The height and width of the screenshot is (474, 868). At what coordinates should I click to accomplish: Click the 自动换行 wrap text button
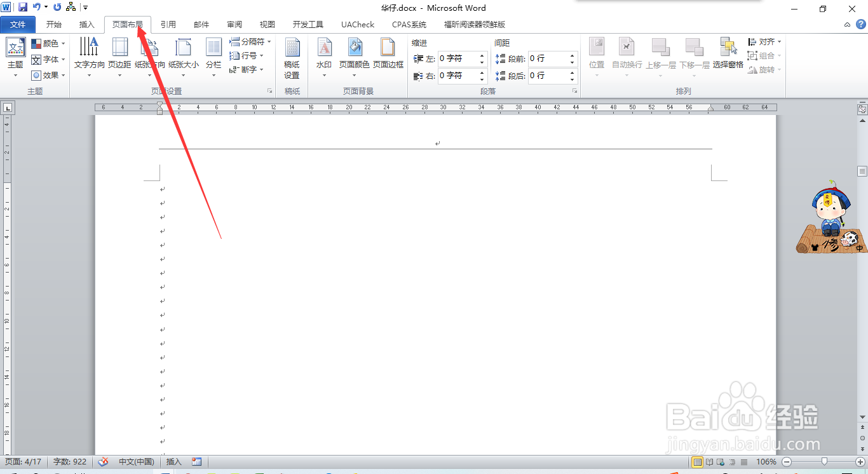[x=627, y=58]
